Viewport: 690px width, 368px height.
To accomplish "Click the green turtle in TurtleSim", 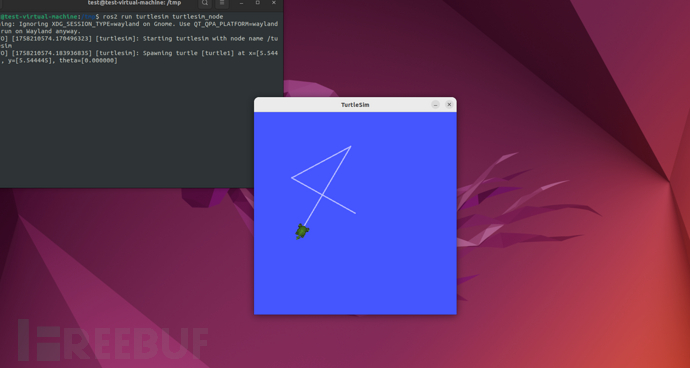I will [302, 231].
